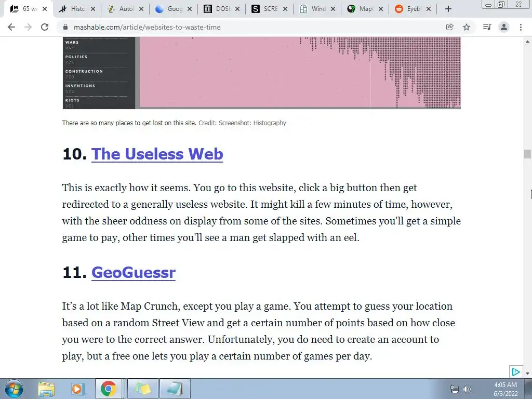
Task: Close the Histo tab
Action: coord(93,9)
